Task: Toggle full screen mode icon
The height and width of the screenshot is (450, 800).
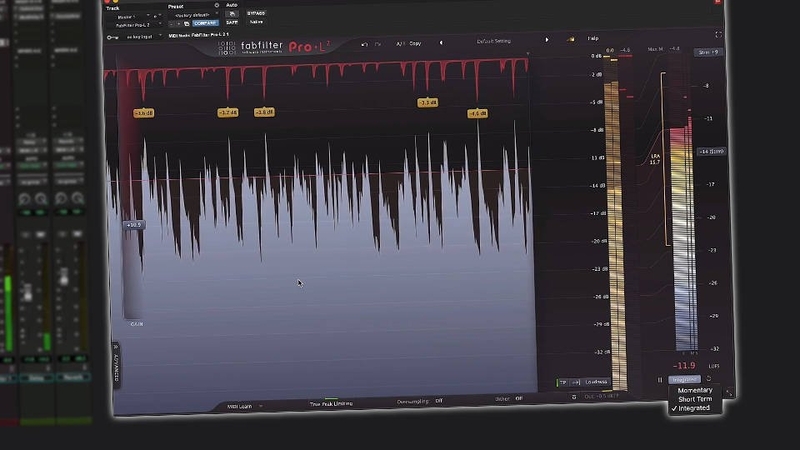Action: pyautogui.click(x=717, y=35)
